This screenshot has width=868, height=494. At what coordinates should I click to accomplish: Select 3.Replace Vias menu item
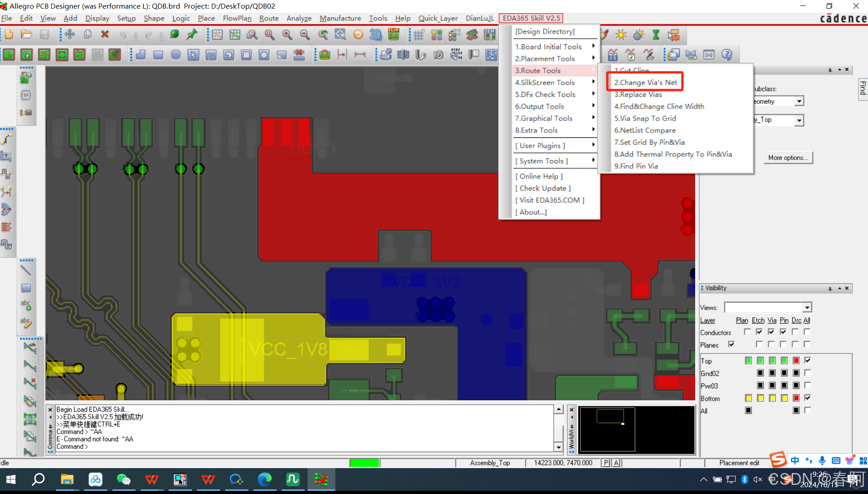638,94
